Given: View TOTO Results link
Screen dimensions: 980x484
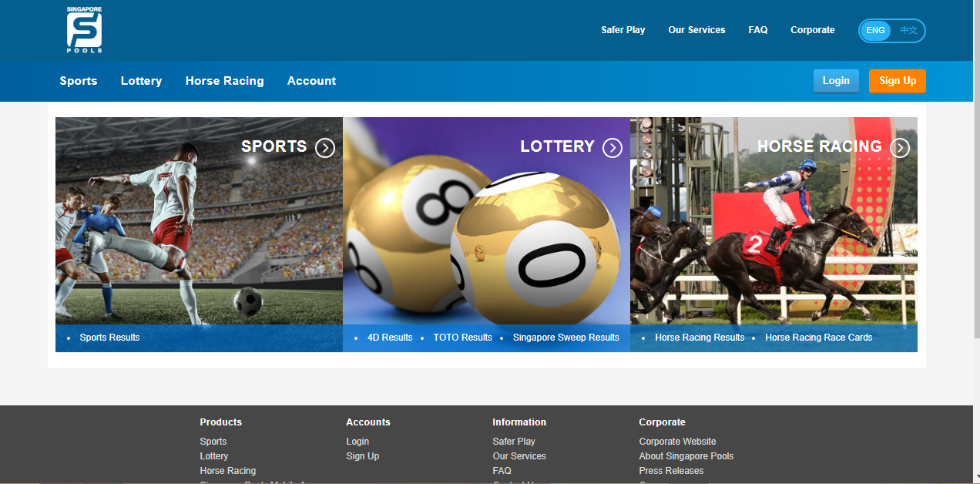Looking at the screenshot, I should 462,338.
